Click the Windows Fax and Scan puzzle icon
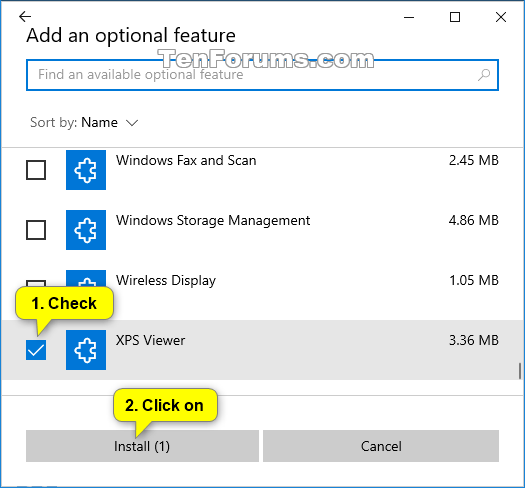The image size is (525, 488). pyautogui.click(x=86, y=170)
